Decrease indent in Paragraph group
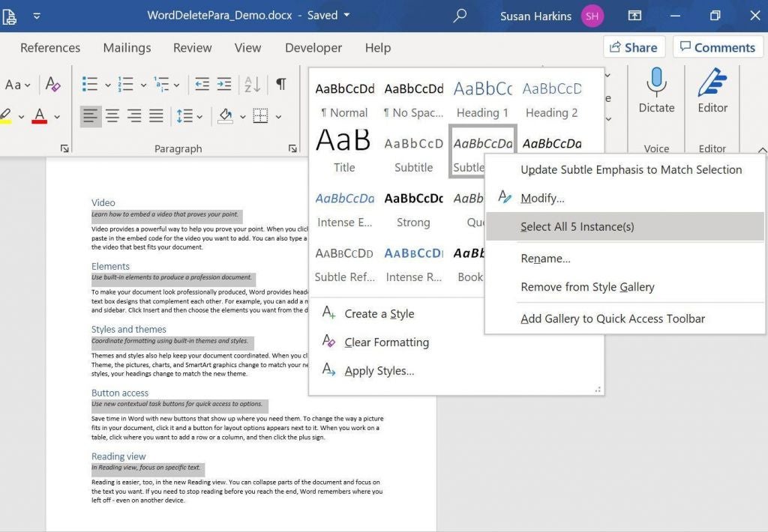This screenshot has width=768, height=532. [202, 84]
